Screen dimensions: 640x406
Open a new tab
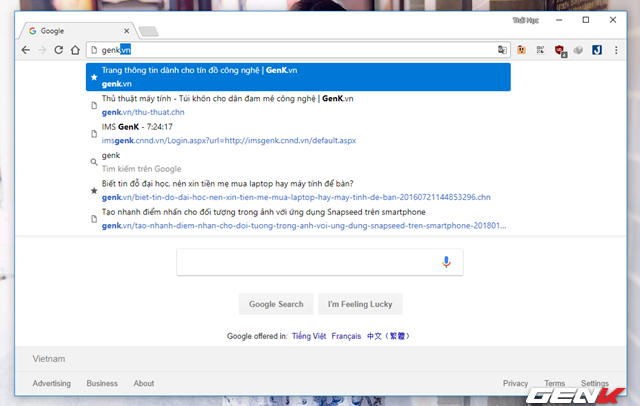coord(149,31)
